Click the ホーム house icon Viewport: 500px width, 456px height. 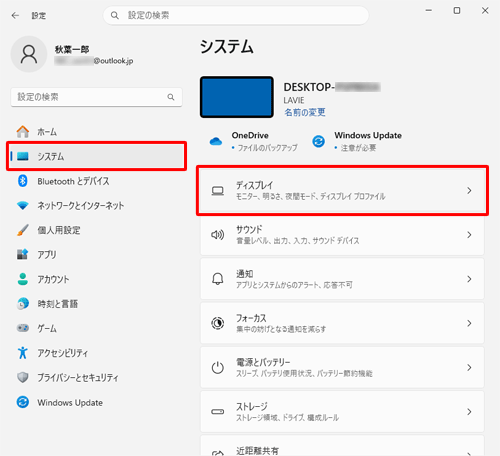(23, 132)
